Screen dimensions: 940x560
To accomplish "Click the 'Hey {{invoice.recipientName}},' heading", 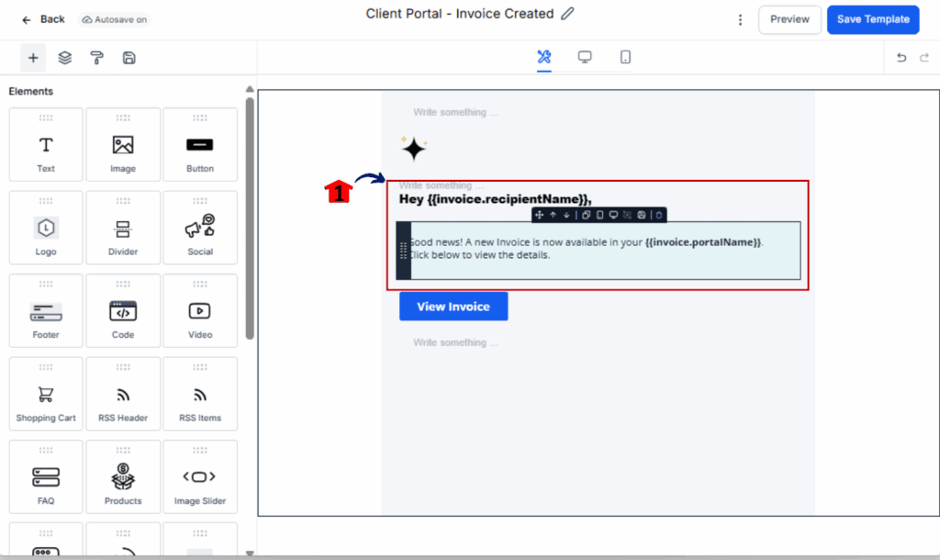I will click(495, 199).
